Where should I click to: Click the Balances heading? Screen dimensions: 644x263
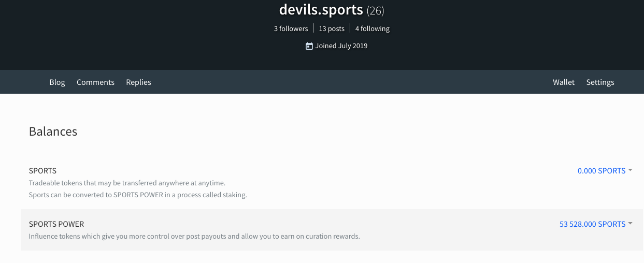[53, 131]
